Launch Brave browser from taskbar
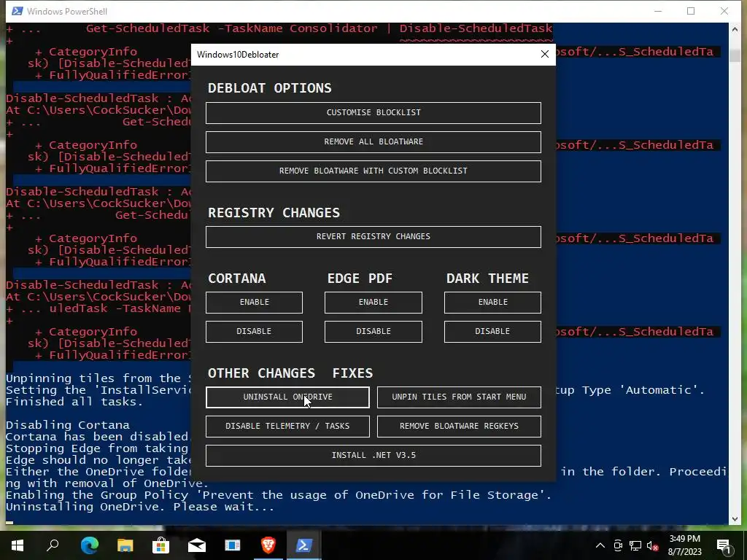 (x=268, y=545)
